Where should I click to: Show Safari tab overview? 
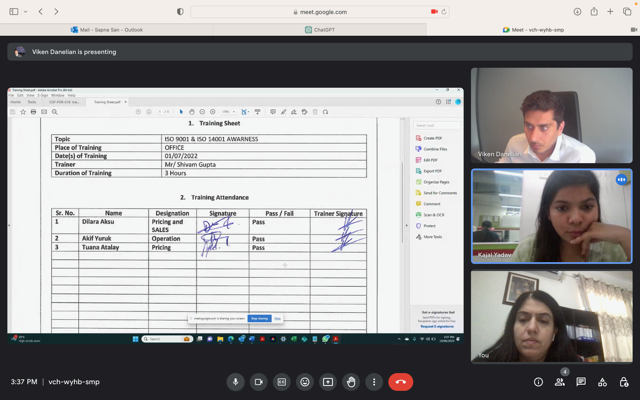click(x=627, y=11)
